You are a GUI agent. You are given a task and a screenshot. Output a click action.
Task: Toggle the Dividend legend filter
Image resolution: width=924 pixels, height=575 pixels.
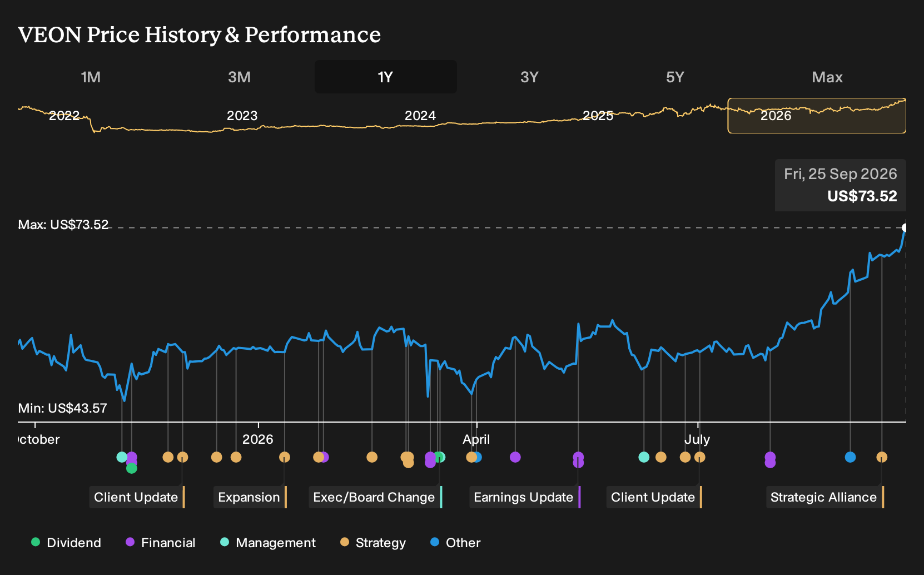pyautogui.click(x=66, y=543)
